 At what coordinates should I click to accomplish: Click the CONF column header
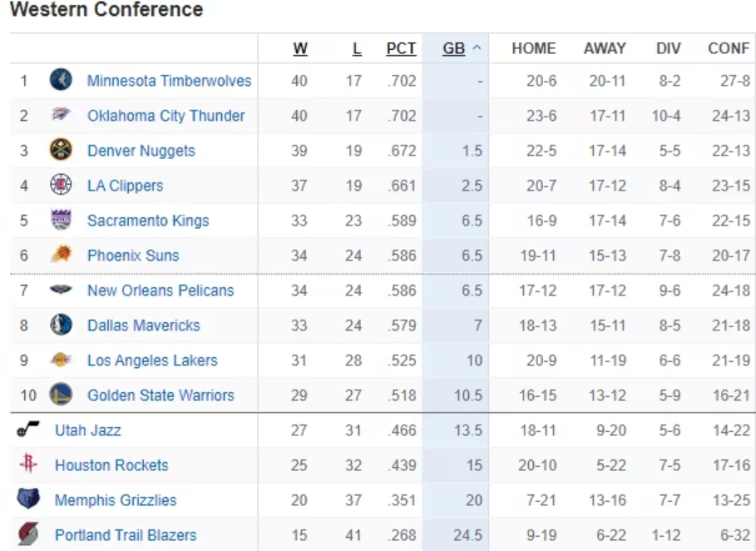point(729,48)
